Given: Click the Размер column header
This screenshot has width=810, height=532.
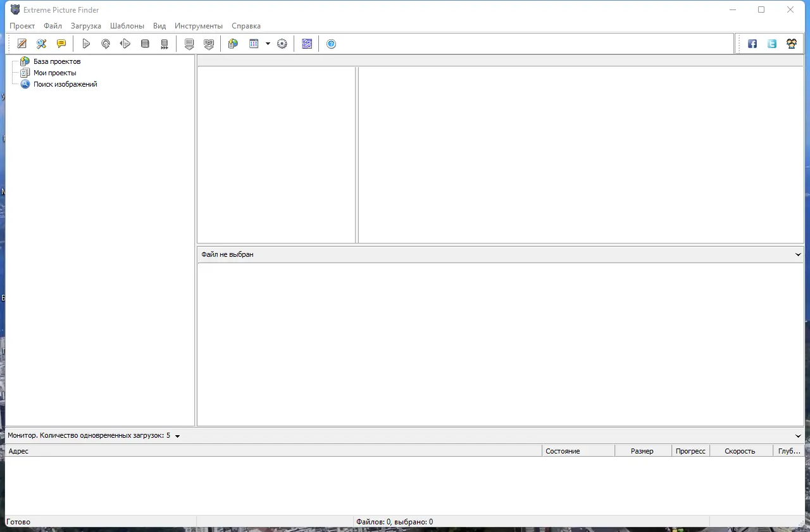Looking at the screenshot, I should [644, 451].
